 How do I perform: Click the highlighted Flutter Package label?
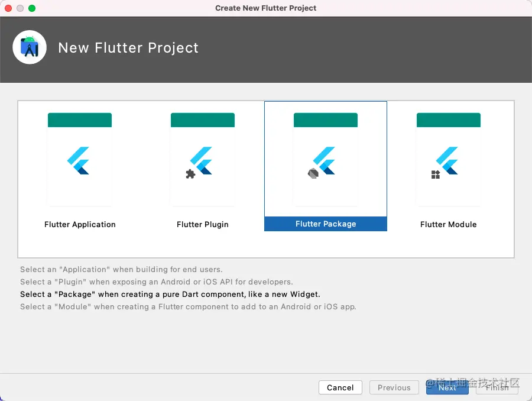tap(326, 224)
